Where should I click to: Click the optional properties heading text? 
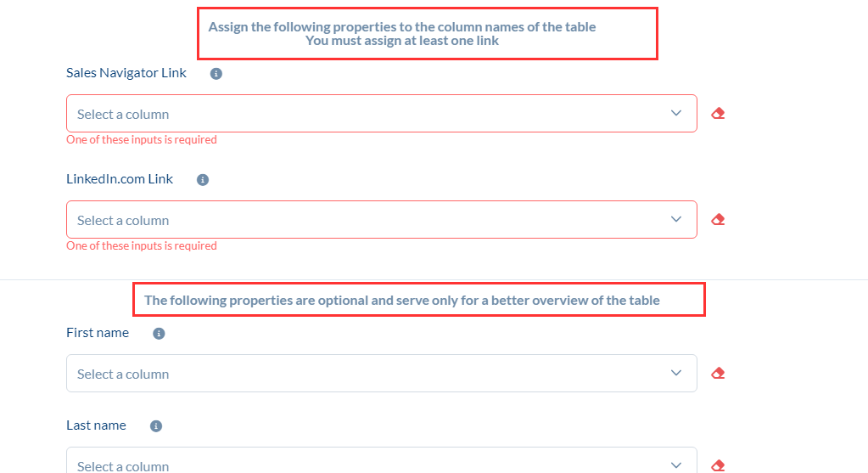pyautogui.click(x=402, y=300)
